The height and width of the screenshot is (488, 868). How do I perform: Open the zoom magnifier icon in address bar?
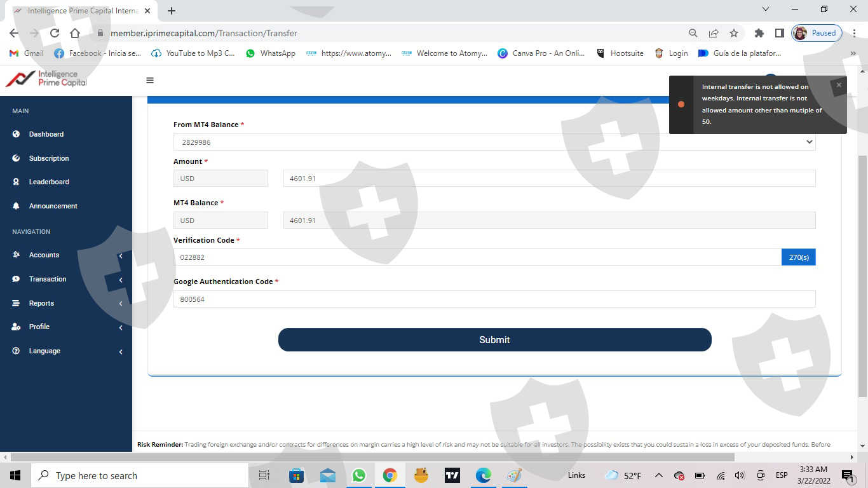pos(693,33)
